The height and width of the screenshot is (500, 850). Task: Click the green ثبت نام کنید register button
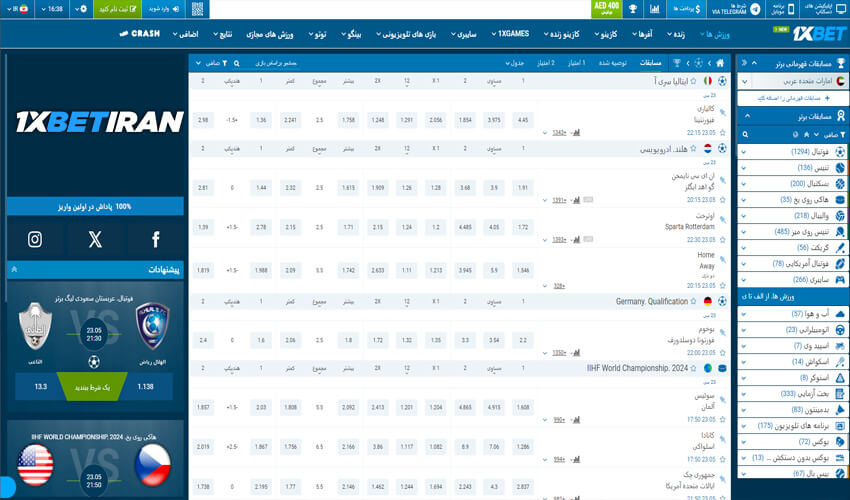tap(117, 9)
